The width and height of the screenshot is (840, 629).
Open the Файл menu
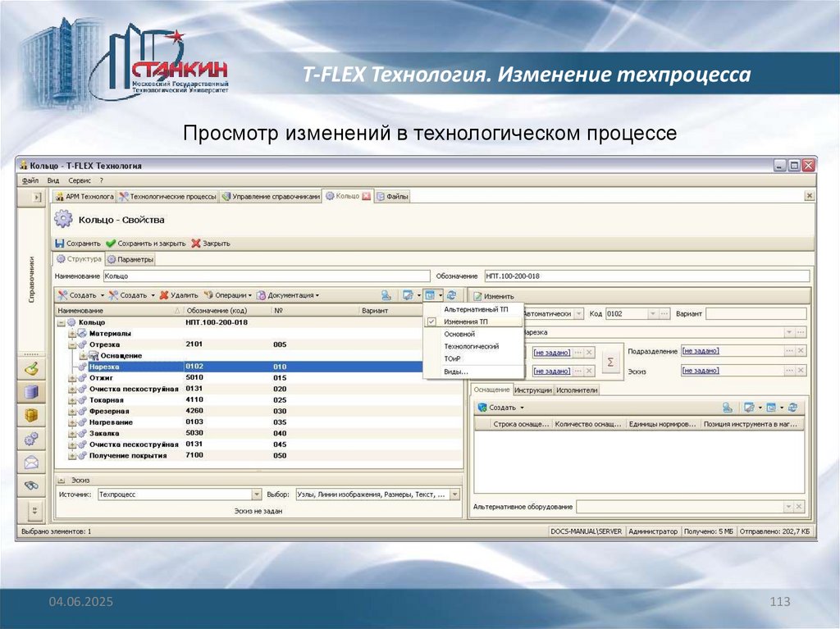[x=30, y=180]
